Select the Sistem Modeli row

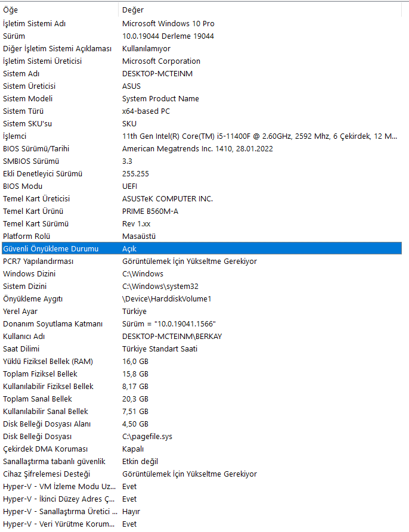(202, 99)
